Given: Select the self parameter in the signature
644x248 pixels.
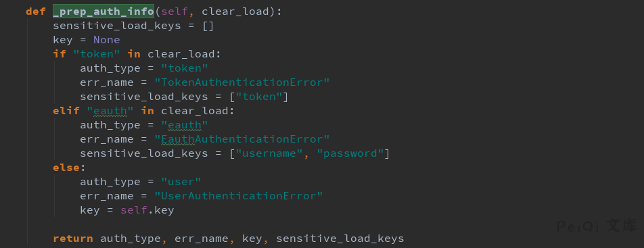Looking at the screenshot, I should click(175, 11).
